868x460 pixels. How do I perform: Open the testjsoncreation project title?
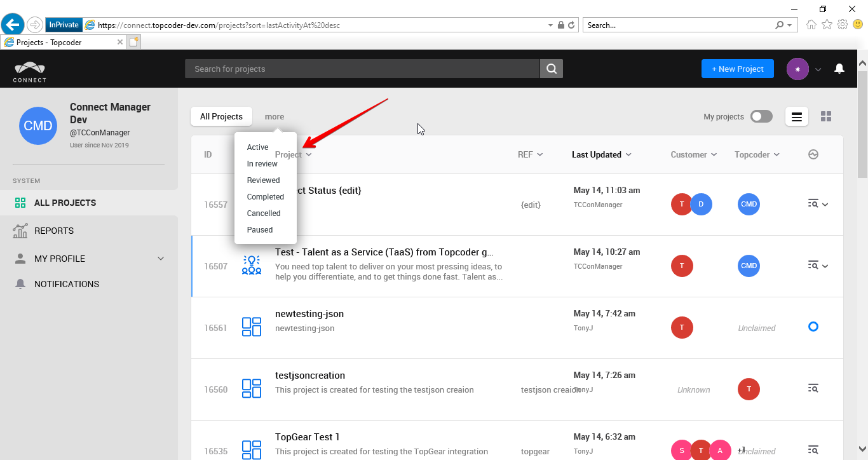(x=310, y=375)
